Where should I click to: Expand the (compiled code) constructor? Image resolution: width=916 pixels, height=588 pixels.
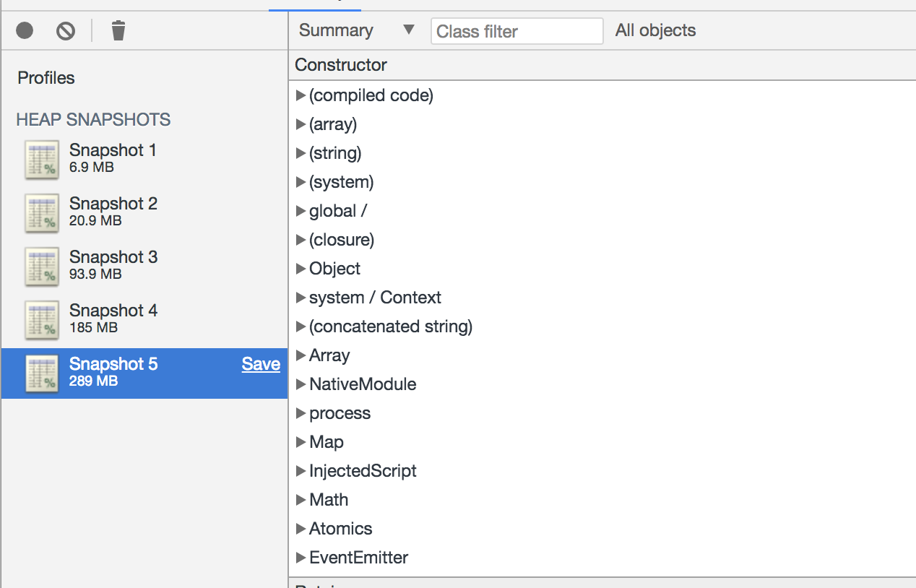click(x=301, y=95)
